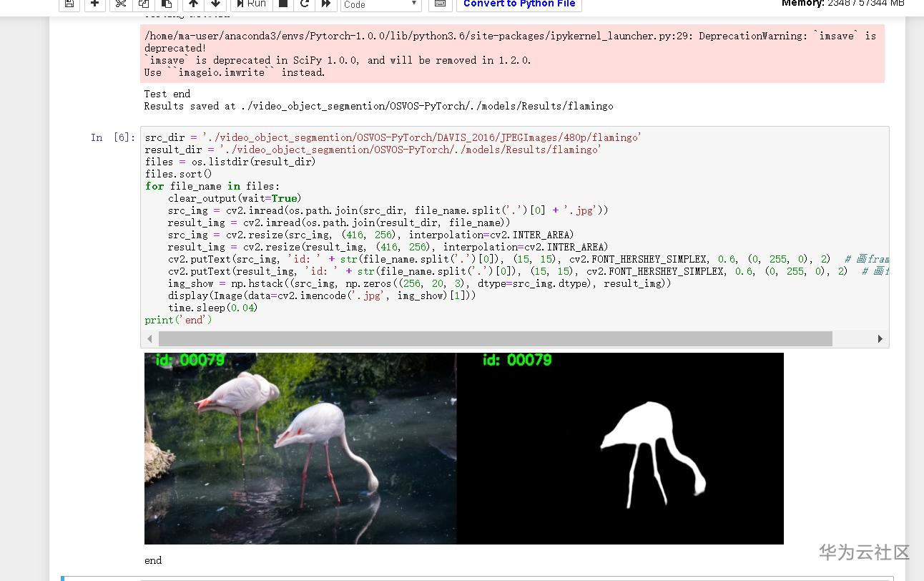Click the right arrow of the code scrollbar
Viewport: 924px width, 581px height.
[880, 338]
